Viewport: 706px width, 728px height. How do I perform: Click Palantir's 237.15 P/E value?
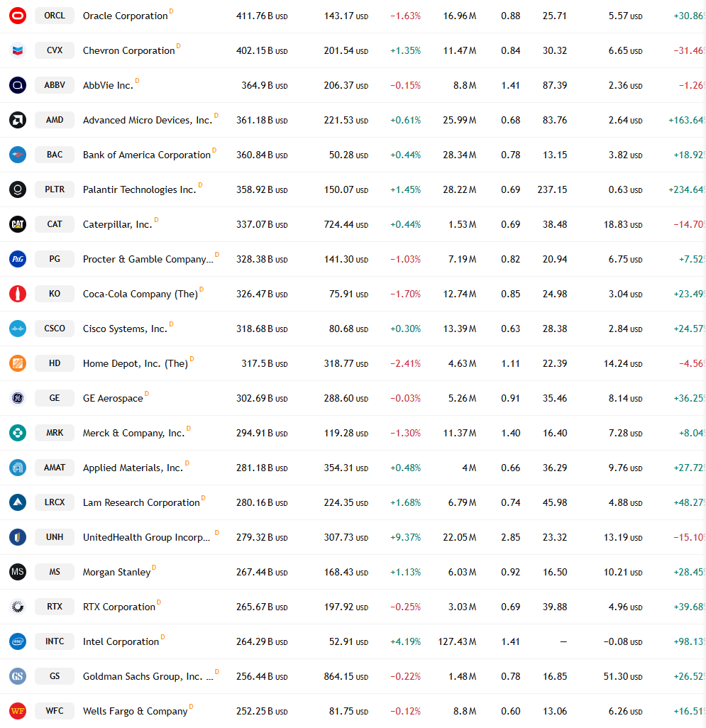click(552, 189)
